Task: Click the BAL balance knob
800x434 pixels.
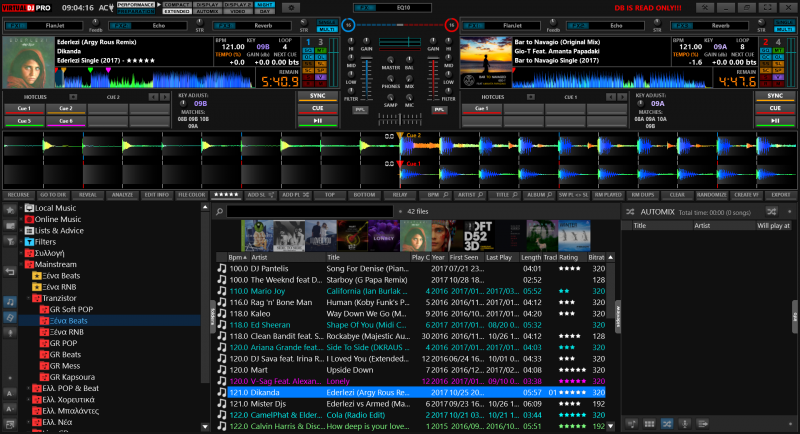Action: (x=409, y=60)
